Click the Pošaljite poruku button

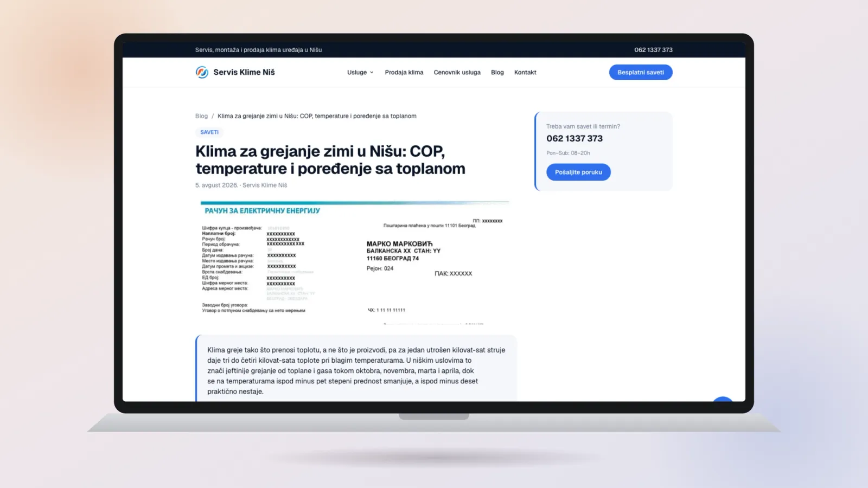(x=578, y=172)
